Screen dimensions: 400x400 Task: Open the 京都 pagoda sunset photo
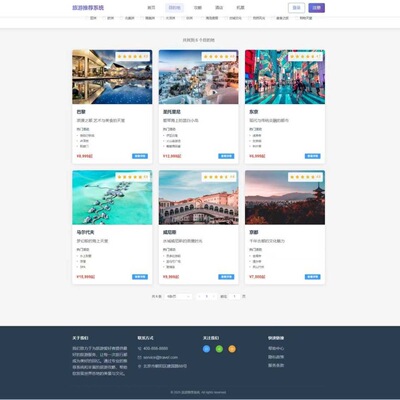tap(285, 197)
